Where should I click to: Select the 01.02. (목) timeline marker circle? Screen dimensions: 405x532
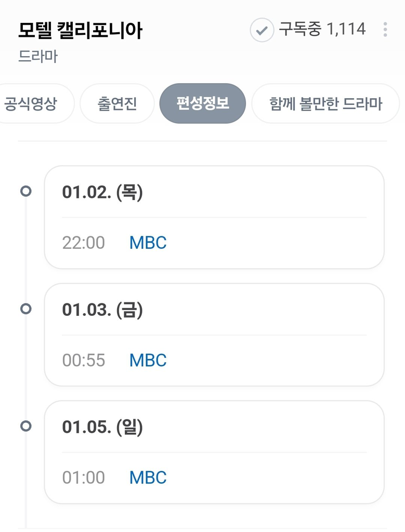[26, 191]
